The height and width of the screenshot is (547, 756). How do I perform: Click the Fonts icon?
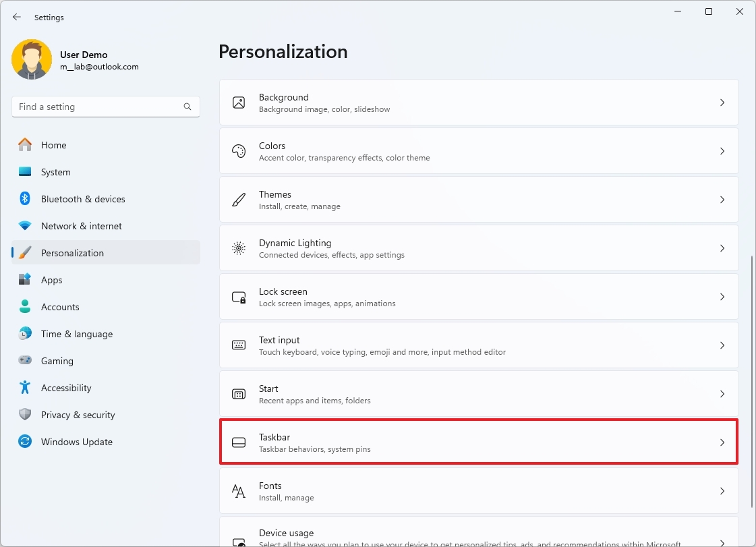point(239,491)
